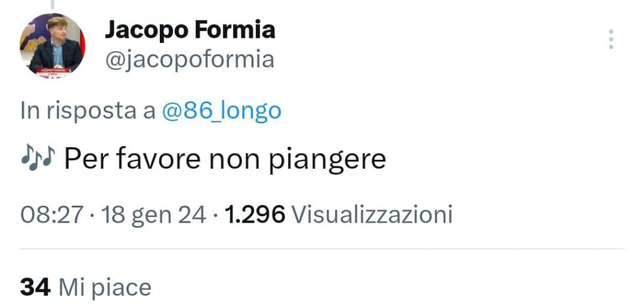Click the 08:27 timestamp

(x=52, y=215)
